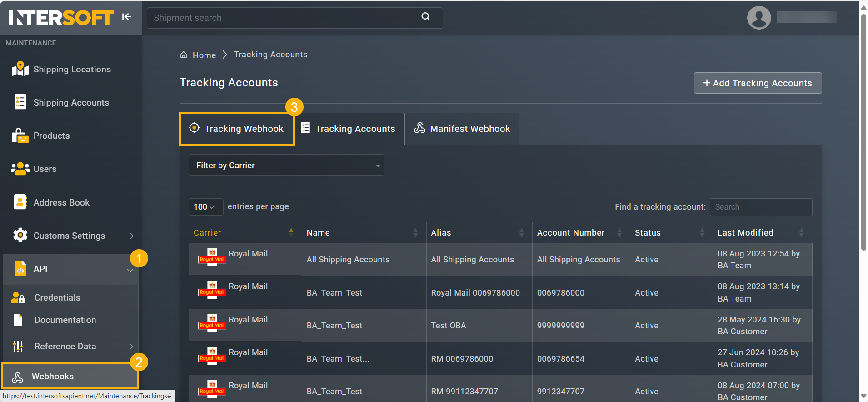Viewport: 868px width, 402px height.
Task: Click the API code file icon
Action: point(20,269)
